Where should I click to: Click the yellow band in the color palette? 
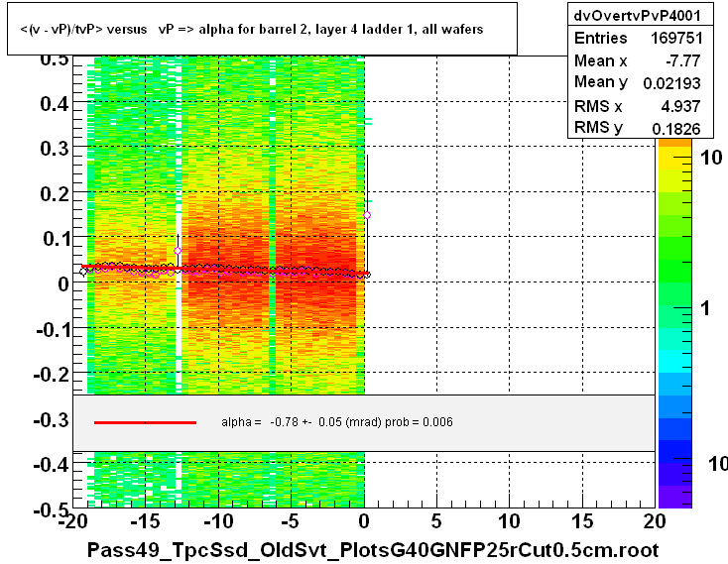coord(674,160)
